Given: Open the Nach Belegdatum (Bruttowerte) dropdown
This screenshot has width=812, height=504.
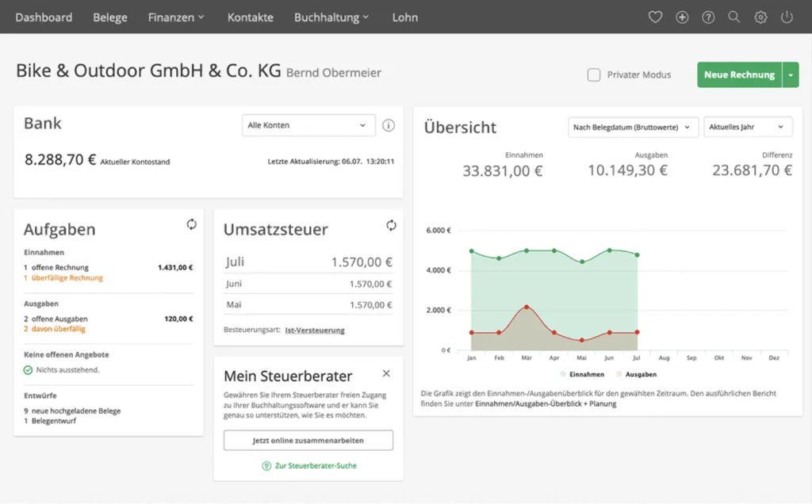Looking at the screenshot, I should click(632, 126).
